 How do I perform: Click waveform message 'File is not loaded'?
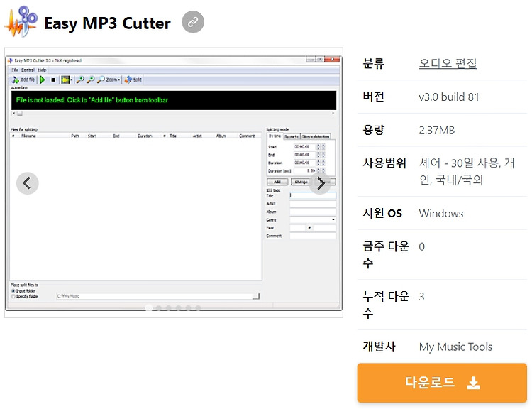click(92, 100)
